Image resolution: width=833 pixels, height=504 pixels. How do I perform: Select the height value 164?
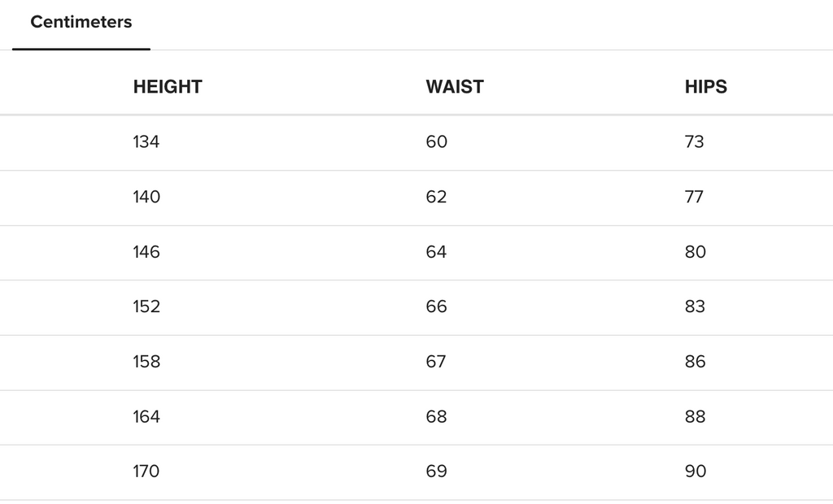click(146, 417)
